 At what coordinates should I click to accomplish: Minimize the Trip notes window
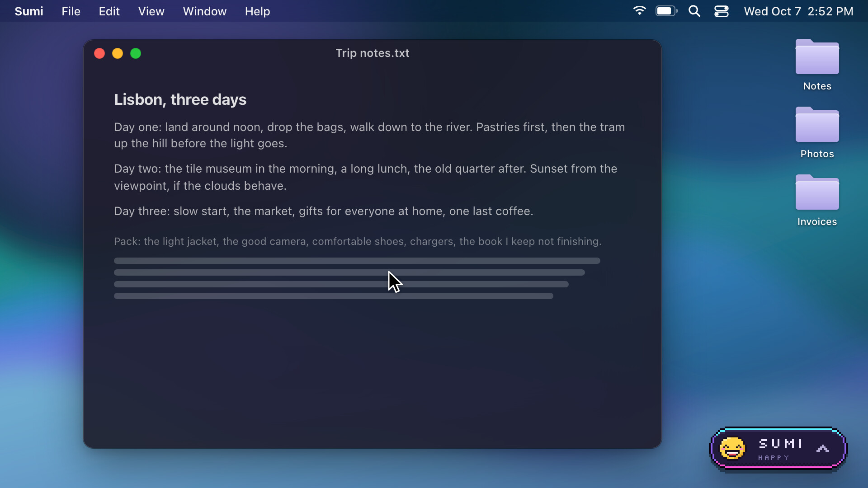(118, 53)
